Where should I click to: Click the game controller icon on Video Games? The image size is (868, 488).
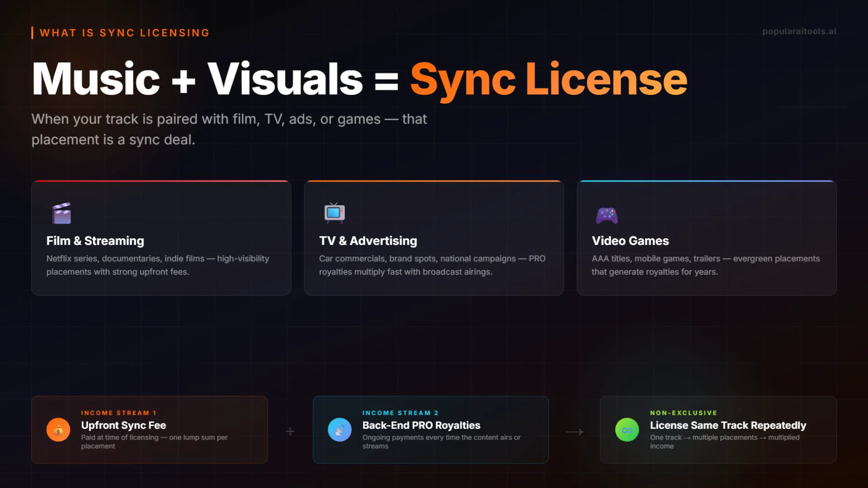(x=607, y=216)
